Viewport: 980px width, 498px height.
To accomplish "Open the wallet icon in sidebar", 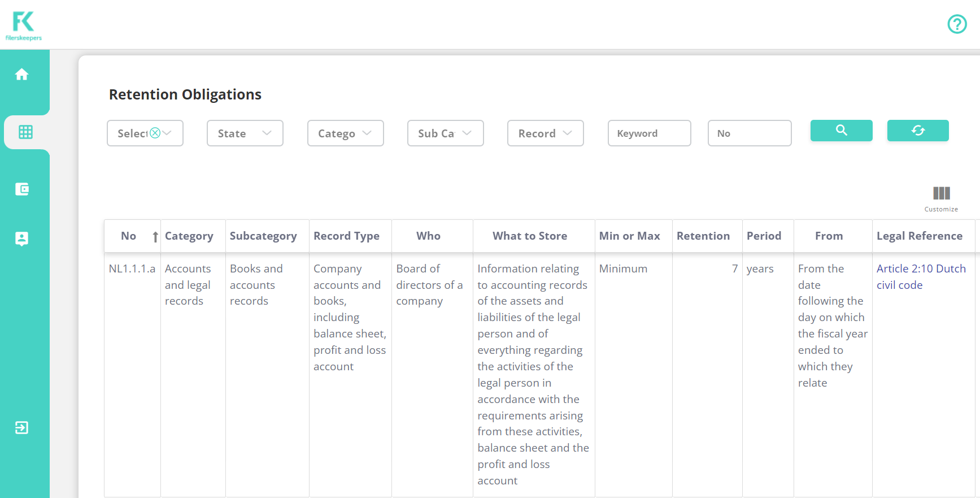I will tap(22, 189).
